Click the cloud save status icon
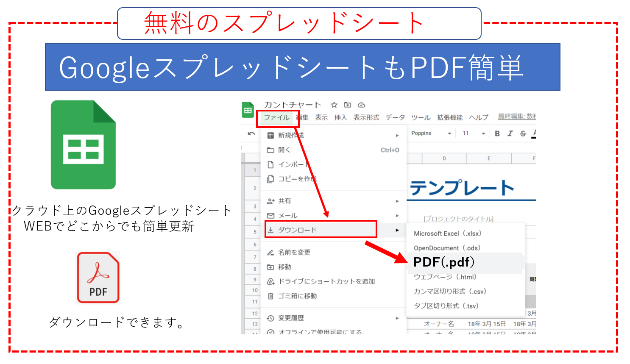Image resolution: width=630 pixels, height=364 pixels. [361, 105]
